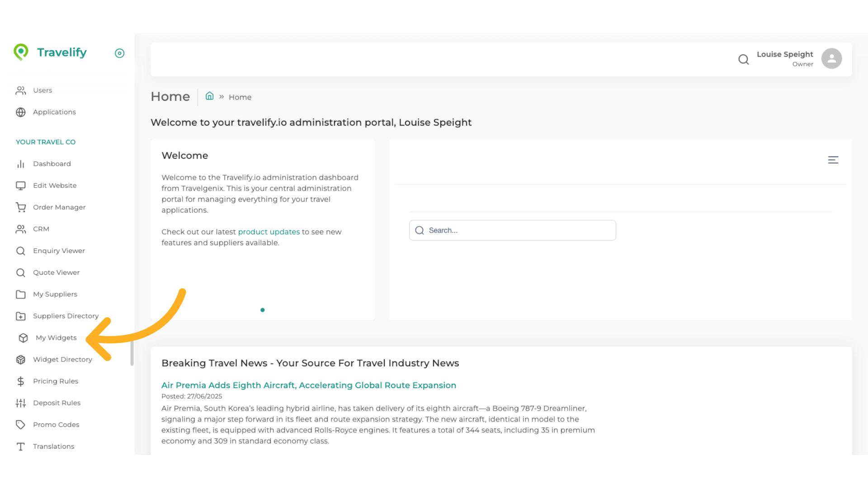Click the home breadcrumb icon

point(209,96)
